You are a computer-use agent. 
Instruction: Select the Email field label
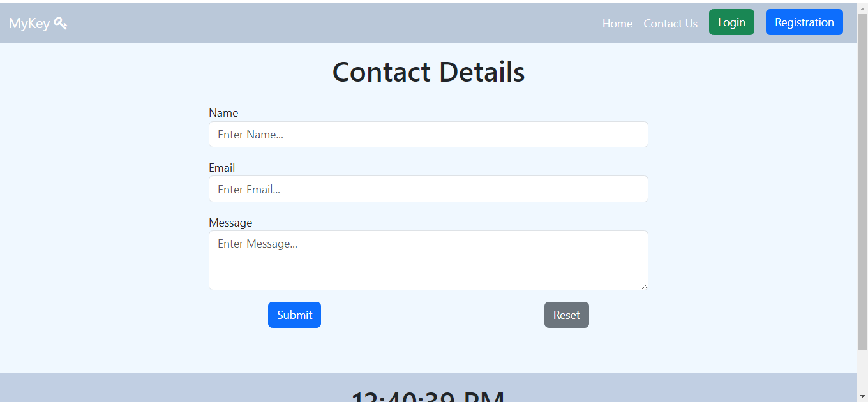point(221,168)
